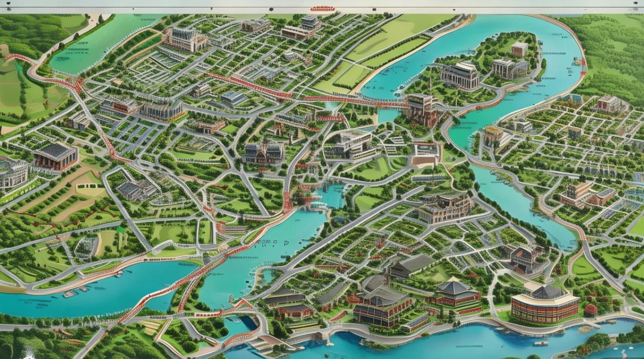This screenshot has width=644, height=359.
Task: Click the small red building atop the island
Action: [x=519, y=49]
